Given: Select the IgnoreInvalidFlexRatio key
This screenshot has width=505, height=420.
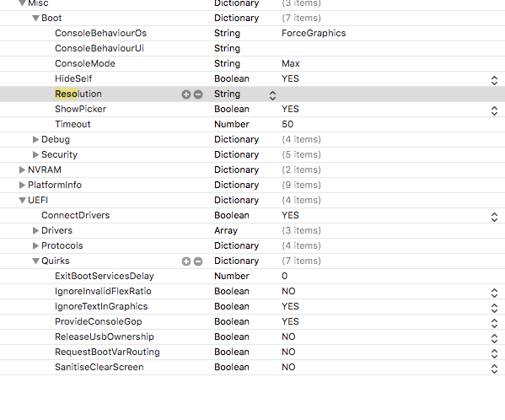Looking at the screenshot, I should tap(103, 291).
